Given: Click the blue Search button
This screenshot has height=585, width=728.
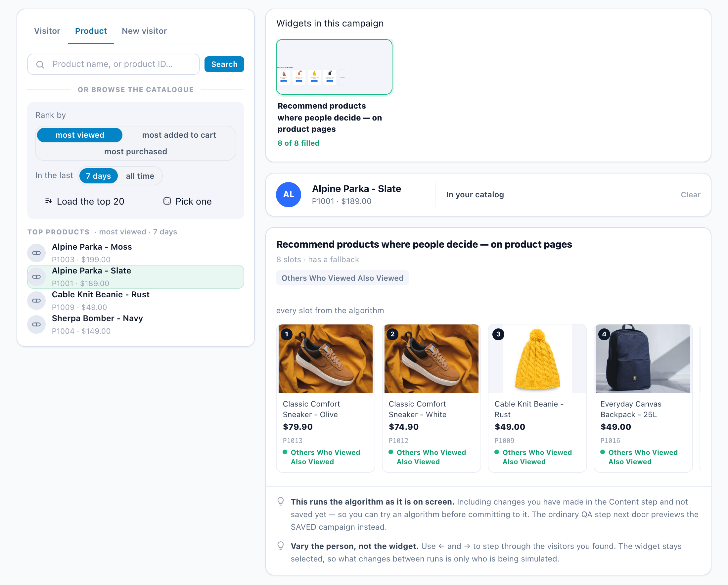Looking at the screenshot, I should click(224, 64).
